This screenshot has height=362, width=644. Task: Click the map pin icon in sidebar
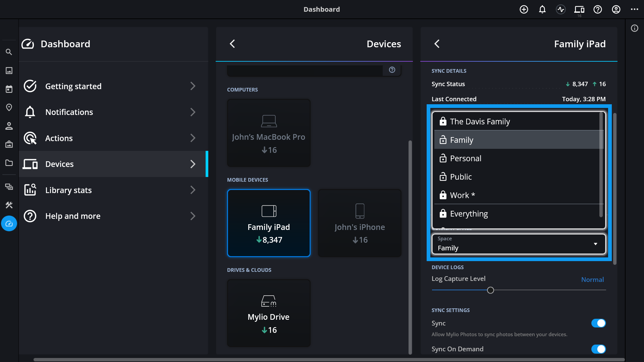pos(9,107)
